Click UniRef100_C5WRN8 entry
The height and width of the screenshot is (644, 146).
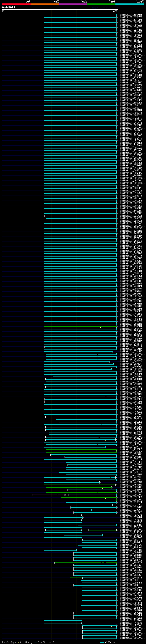(131, 42)
